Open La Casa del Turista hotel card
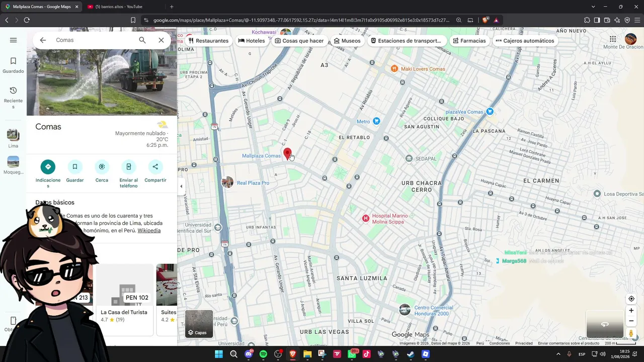Screen dimensions: 644x362 (125, 299)
